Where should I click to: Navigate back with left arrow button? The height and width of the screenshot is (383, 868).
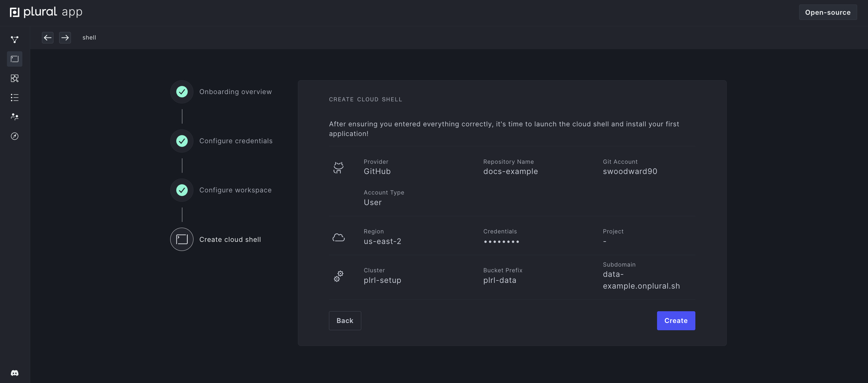[x=47, y=37]
